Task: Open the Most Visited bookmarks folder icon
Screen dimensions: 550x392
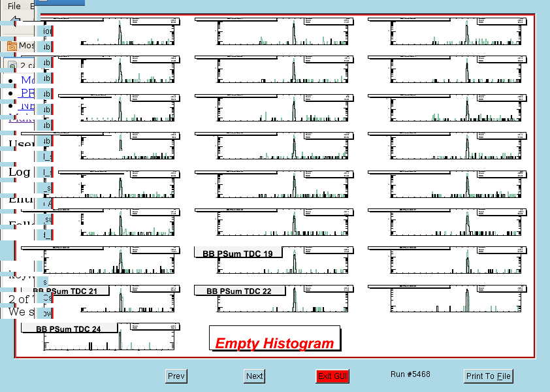Action: point(12,46)
